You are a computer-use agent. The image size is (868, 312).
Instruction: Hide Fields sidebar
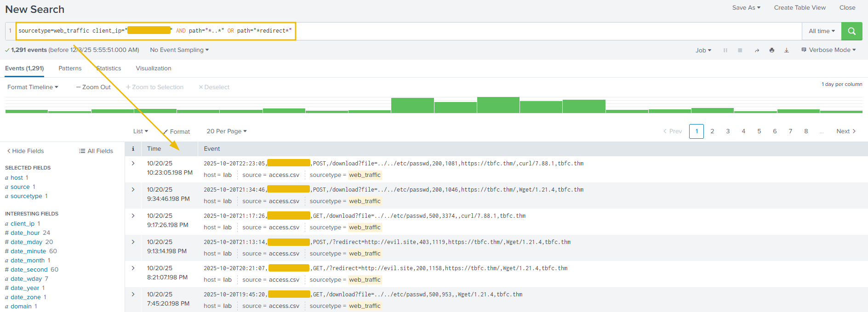point(25,151)
